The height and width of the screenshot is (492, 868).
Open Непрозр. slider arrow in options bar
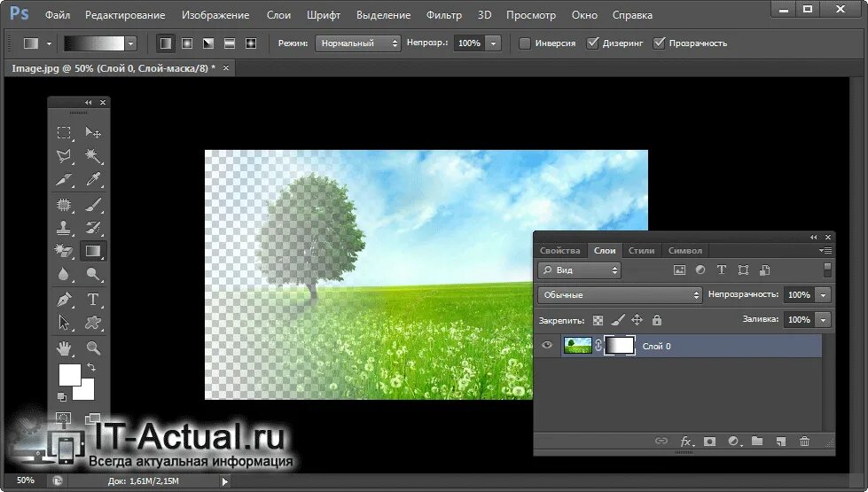click(493, 43)
